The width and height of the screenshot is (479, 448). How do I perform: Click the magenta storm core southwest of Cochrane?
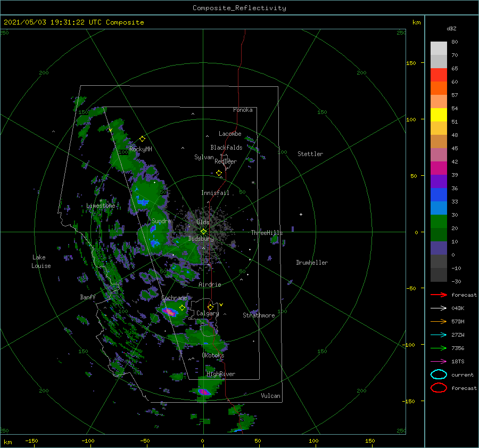pos(170,312)
